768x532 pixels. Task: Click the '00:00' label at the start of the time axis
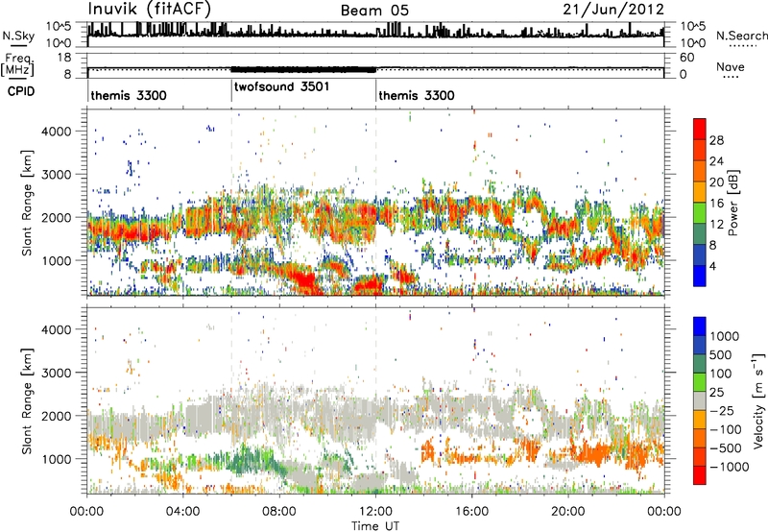click(86, 512)
